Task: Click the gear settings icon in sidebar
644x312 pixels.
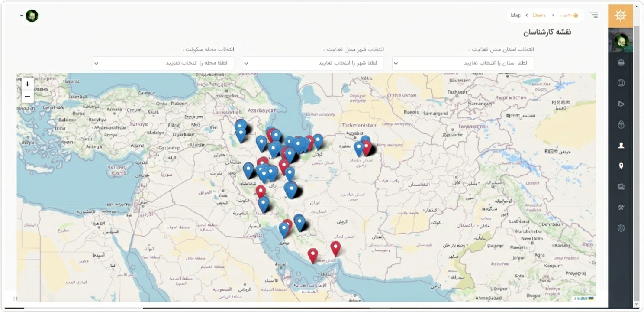Action: click(621, 228)
